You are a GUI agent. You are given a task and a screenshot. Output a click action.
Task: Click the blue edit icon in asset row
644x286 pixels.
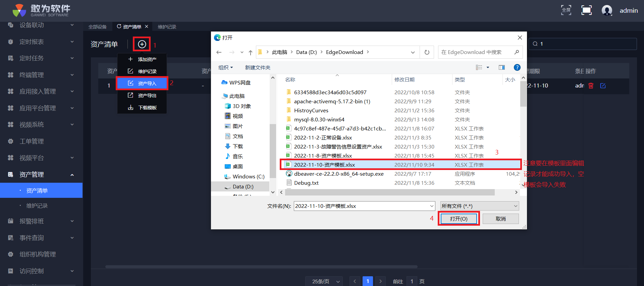click(603, 85)
